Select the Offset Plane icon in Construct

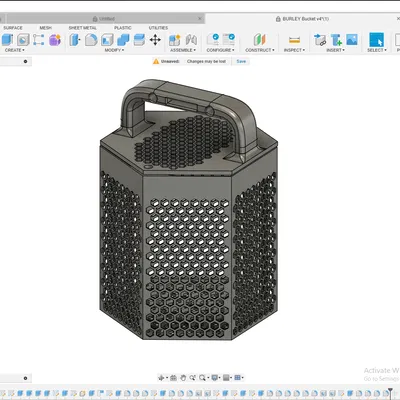click(x=260, y=39)
